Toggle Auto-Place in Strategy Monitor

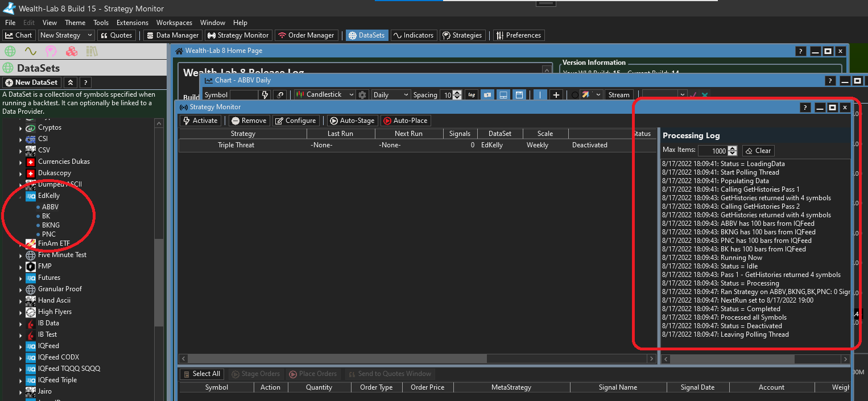(x=405, y=121)
